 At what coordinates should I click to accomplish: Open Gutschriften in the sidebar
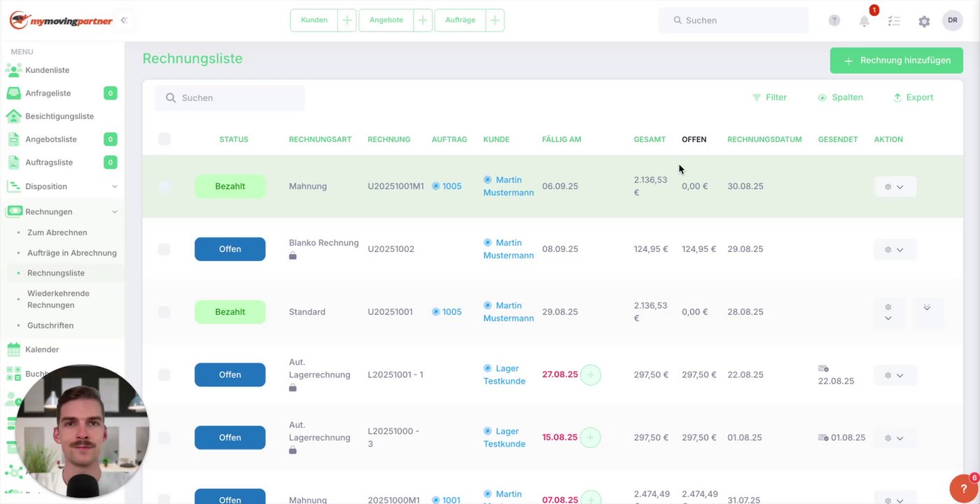point(50,325)
